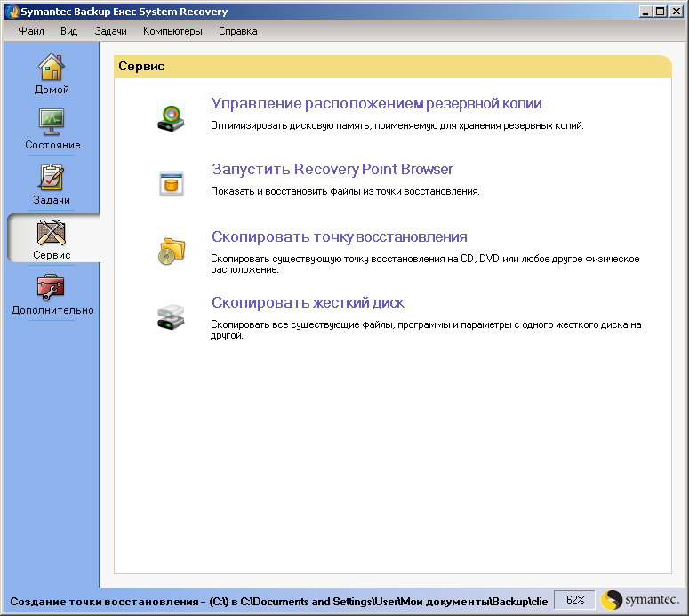The image size is (689, 616).
Task: Click the Оптимизировать дисковую память description
Action: [397, 125]
